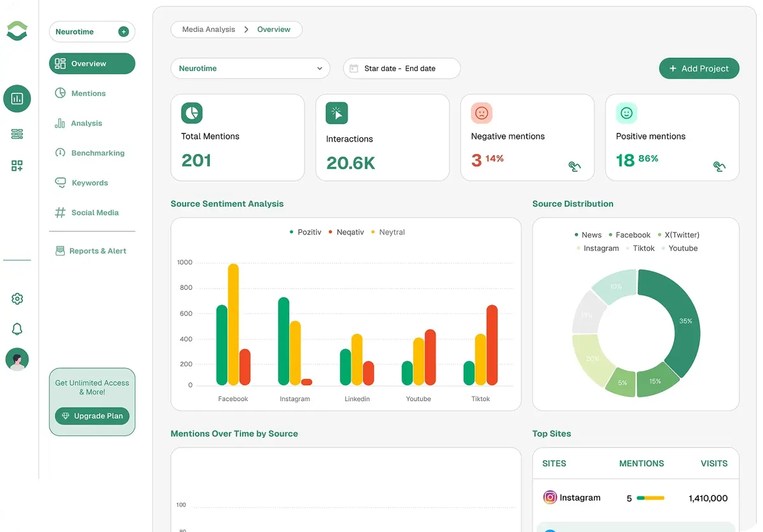
Task: Select the sad face icon on Negative mentions
Action: click(x=481, y=113)
